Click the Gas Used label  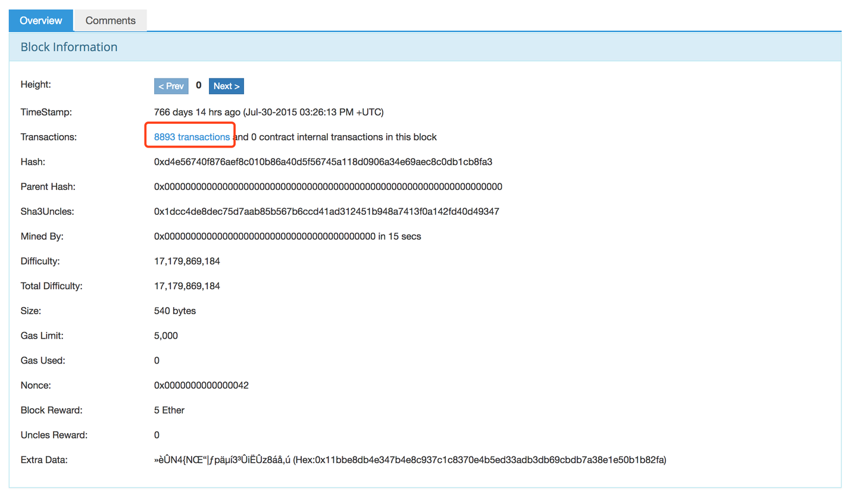pyautogui.click(x=43, y=361)
